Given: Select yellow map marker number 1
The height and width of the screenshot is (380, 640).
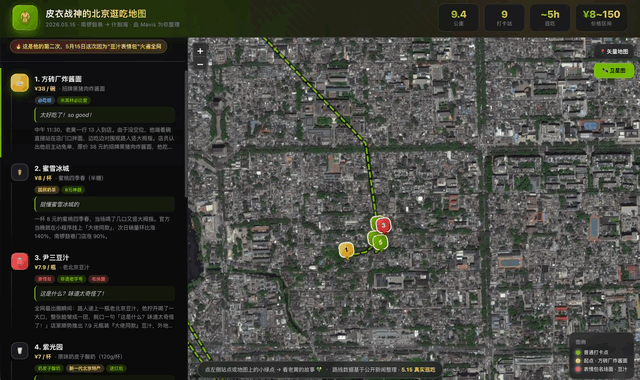Looking at the screenshot, I should [x=347, y=250].
